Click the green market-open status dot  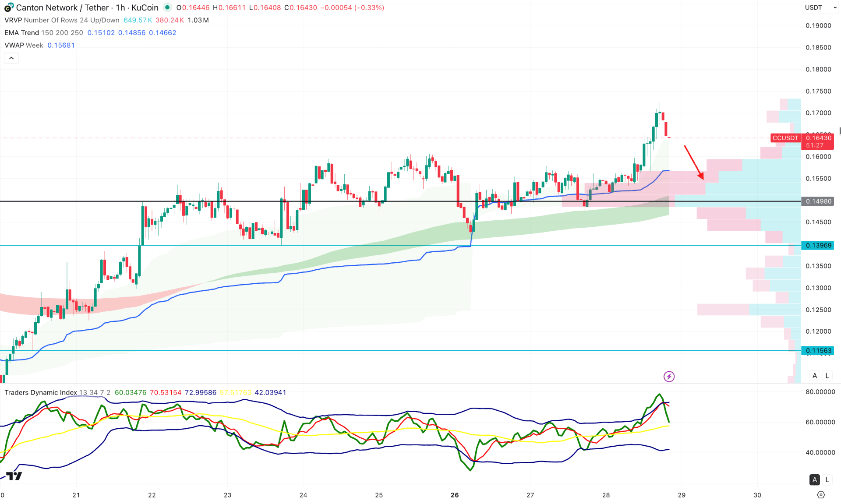tap(167, 7)
